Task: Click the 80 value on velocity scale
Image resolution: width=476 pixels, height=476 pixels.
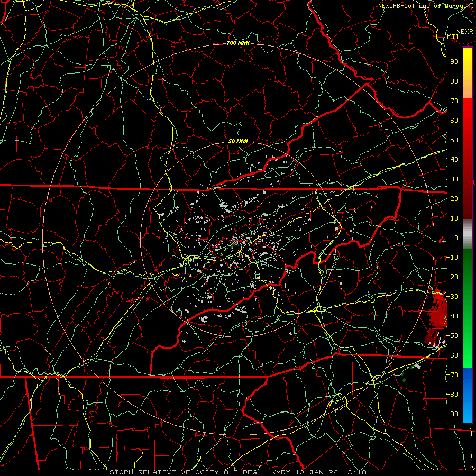Action: point(454,81)
